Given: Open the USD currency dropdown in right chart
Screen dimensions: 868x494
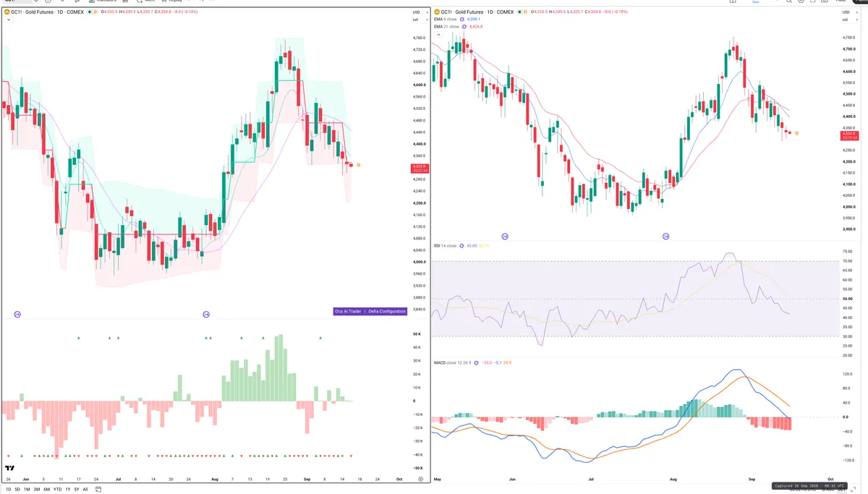Looking at the screenshot, I should click(x=849, y=12).
